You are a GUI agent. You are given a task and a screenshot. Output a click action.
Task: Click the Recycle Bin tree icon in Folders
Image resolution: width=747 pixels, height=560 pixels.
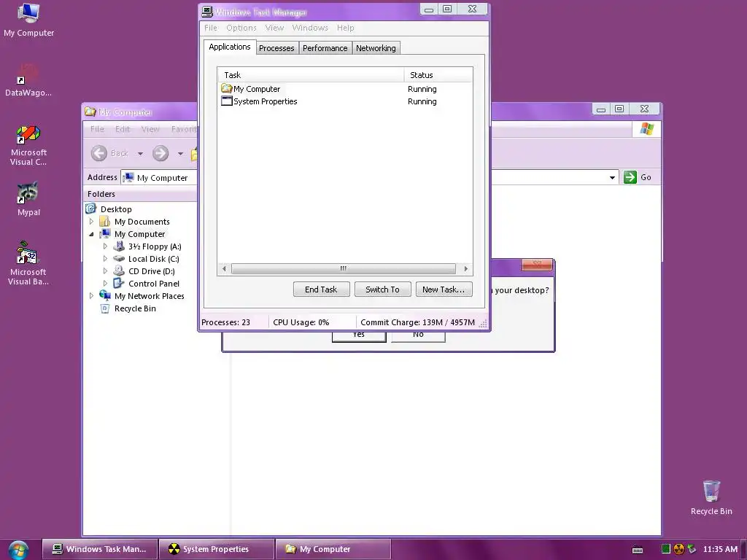point(105,308)
